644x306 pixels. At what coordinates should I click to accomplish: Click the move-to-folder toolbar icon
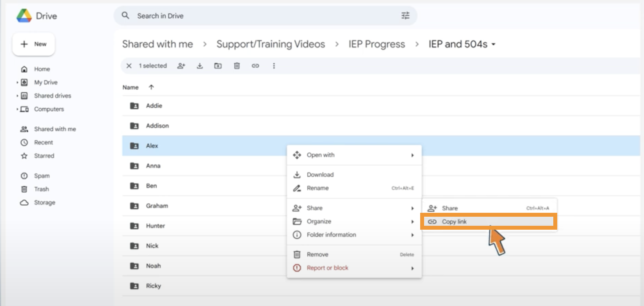(x=218, y=66)
